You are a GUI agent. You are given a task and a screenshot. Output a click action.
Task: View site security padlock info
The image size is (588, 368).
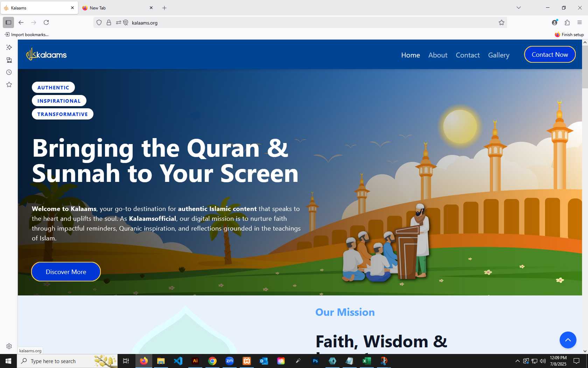click(109, 22)
